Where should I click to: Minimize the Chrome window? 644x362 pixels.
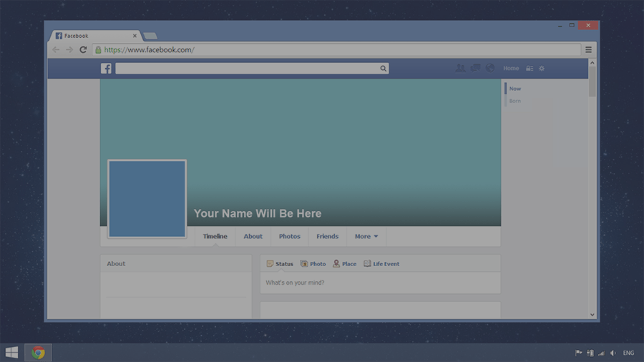click(x=560, y=26)
